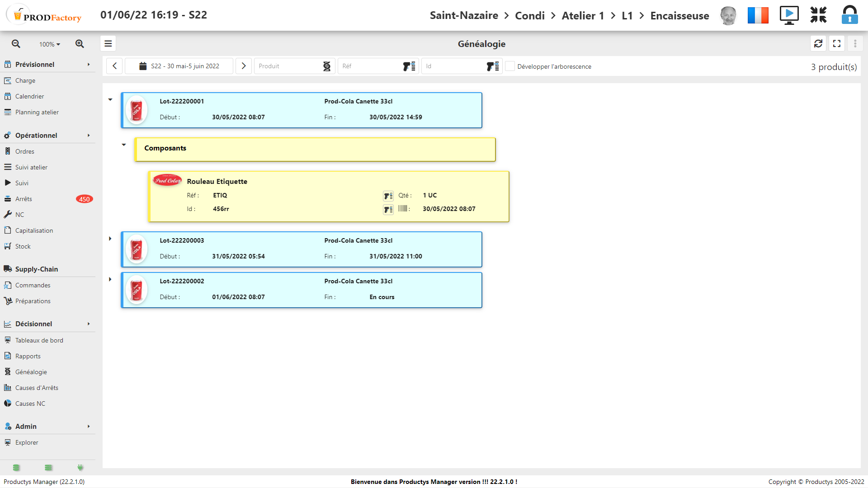This screenshot has width=868, height=488.
Task: Open Arrêts in the sidebar
Action: pyautogui.click(x=24, y=199)
